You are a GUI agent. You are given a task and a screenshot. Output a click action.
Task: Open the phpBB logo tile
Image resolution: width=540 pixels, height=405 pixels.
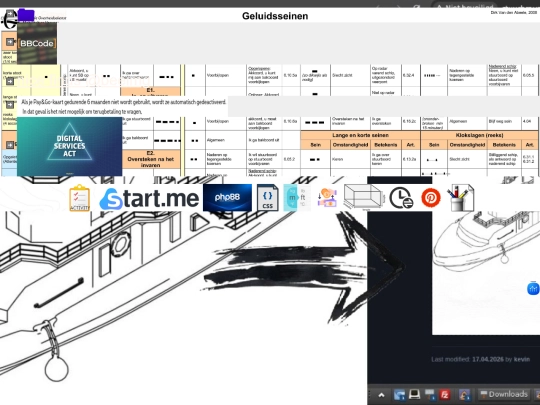(x=227, y=197)
